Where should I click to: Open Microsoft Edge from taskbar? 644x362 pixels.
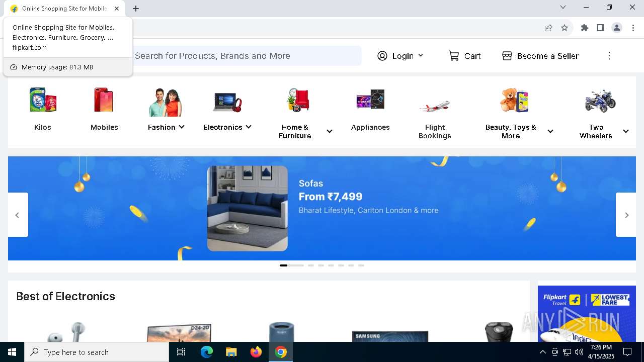[207, 352]
